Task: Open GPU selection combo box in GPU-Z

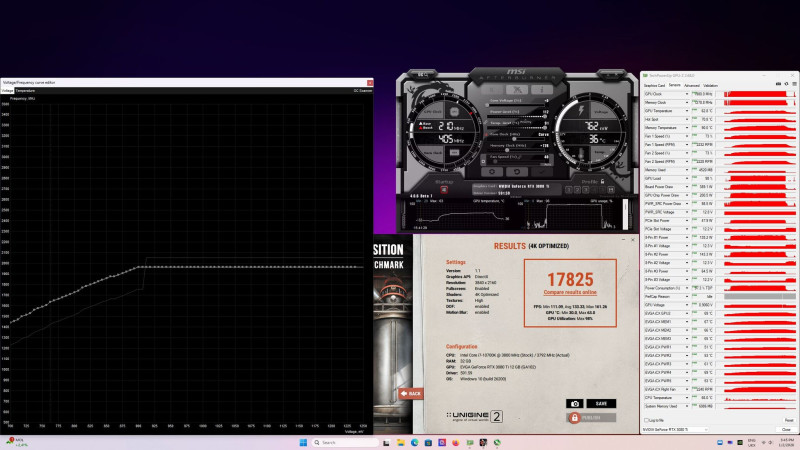Action: click(675, 430)
